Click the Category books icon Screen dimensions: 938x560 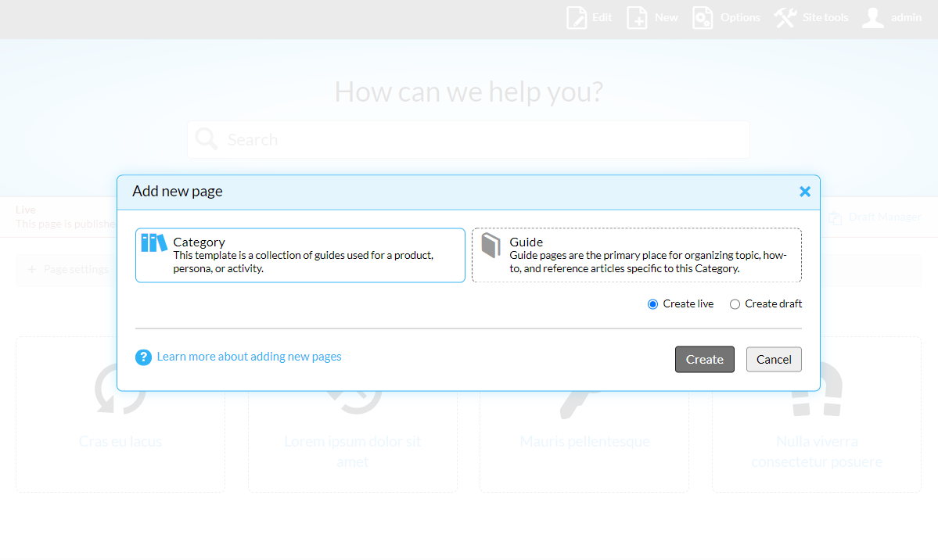153,243
